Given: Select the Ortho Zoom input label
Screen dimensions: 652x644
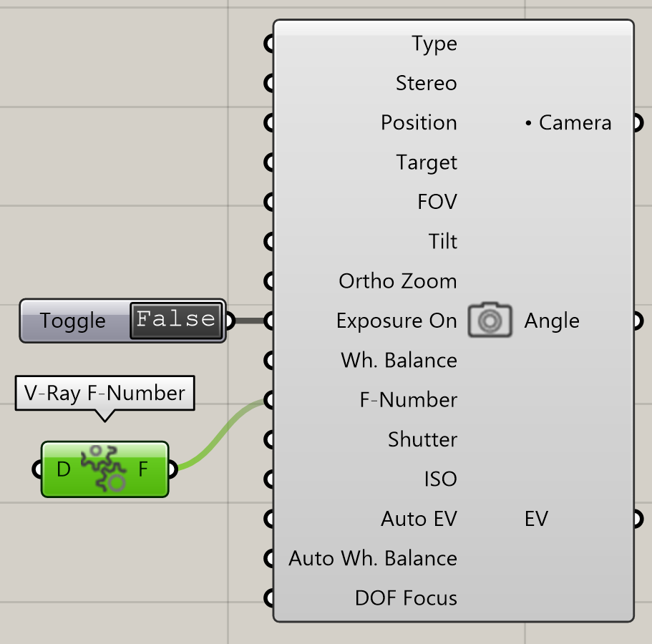Looking at the screenshot, I should (397, 281).
